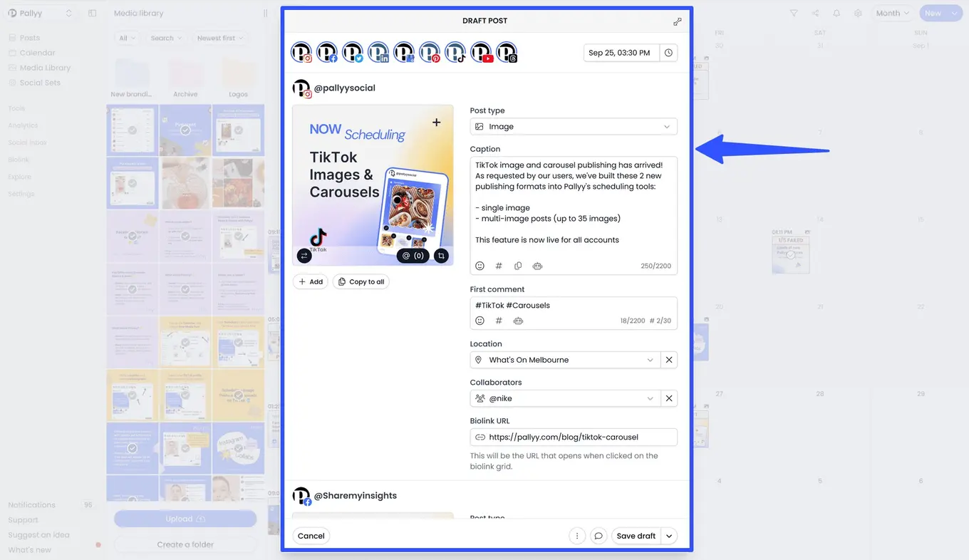969x560 pixels.
Task: Expand the draft post with the resize arrows
Action: point(677,21)
